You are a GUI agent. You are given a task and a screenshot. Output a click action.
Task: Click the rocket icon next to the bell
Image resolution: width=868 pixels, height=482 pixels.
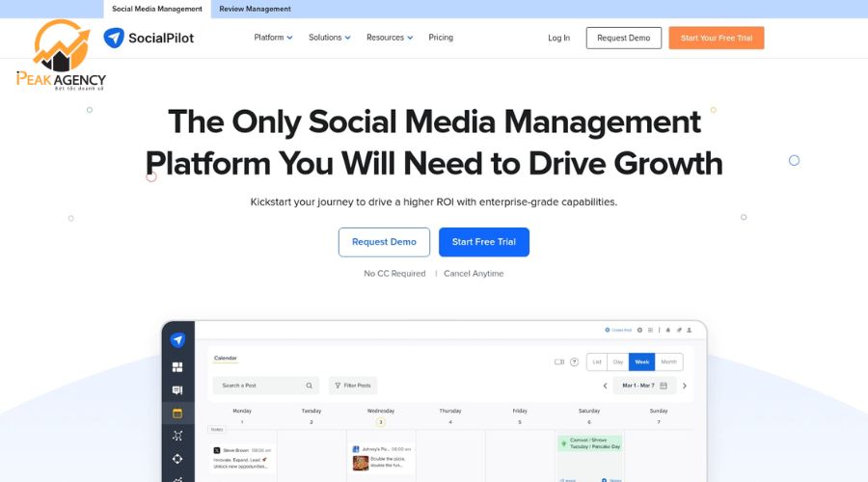coord(679,330)
